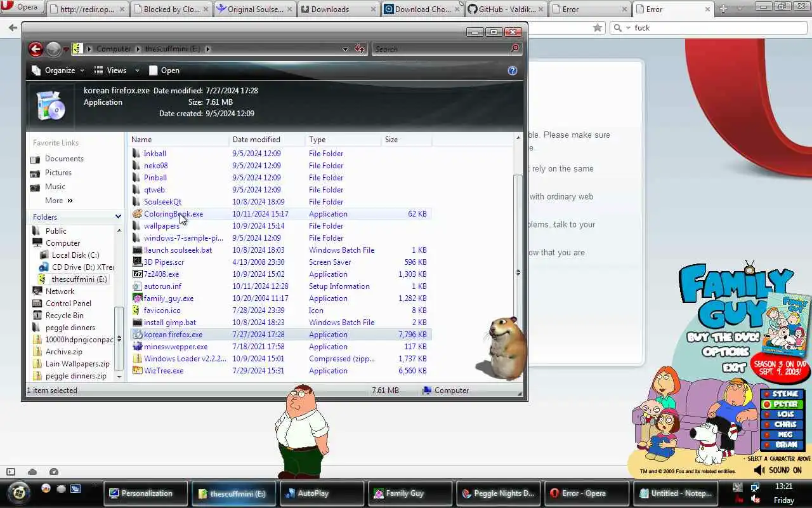
Task: Open recent pages dropdown beside Forward button
Action: (x=66, y=49)
